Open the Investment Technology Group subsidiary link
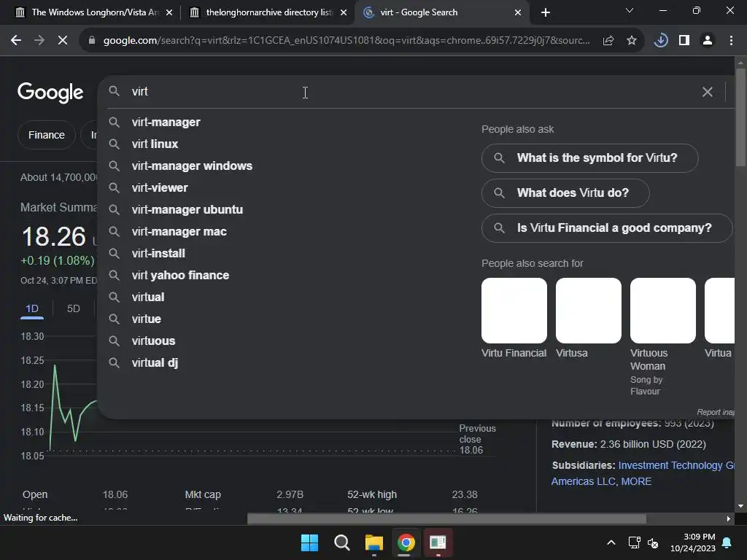 (x=676, y=466)
